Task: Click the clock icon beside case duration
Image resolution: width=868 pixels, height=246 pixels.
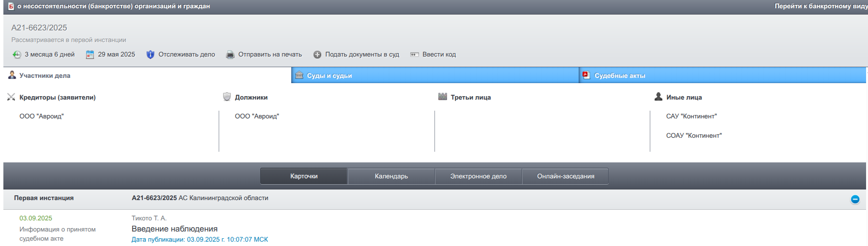Action: click(17, 55)
